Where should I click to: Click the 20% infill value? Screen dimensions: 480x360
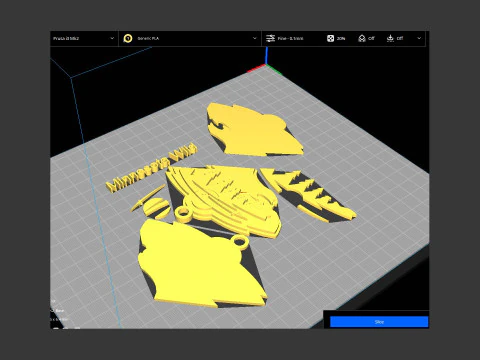[x=341, y=38]
